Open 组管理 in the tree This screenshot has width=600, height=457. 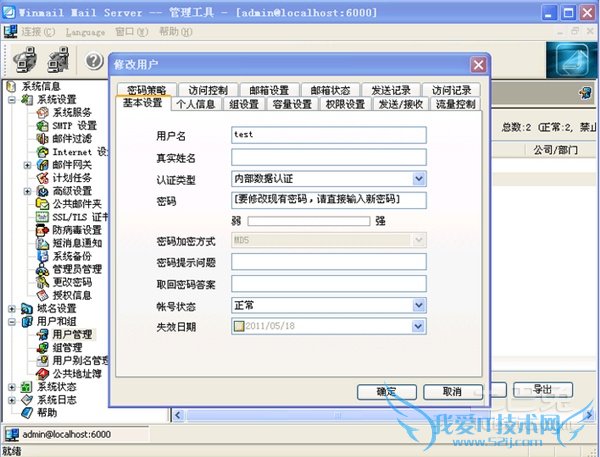click(67, 347)
